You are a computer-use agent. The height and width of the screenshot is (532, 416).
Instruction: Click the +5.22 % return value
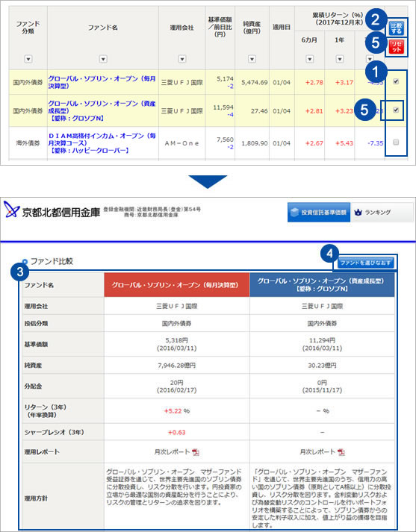[x=176, y=411]
